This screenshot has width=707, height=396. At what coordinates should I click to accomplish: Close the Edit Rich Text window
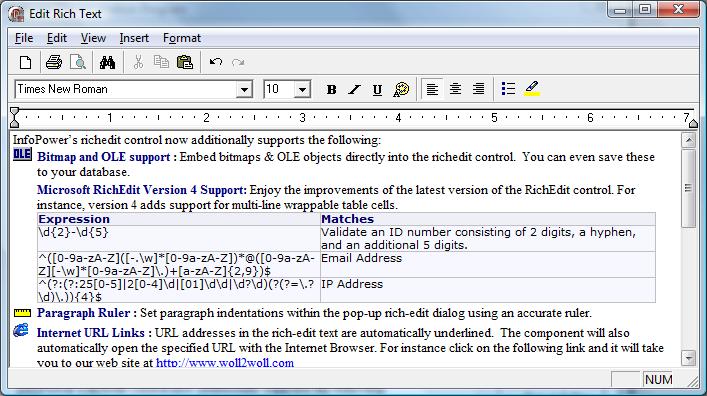pyautogui.click(x=679, y=9)
